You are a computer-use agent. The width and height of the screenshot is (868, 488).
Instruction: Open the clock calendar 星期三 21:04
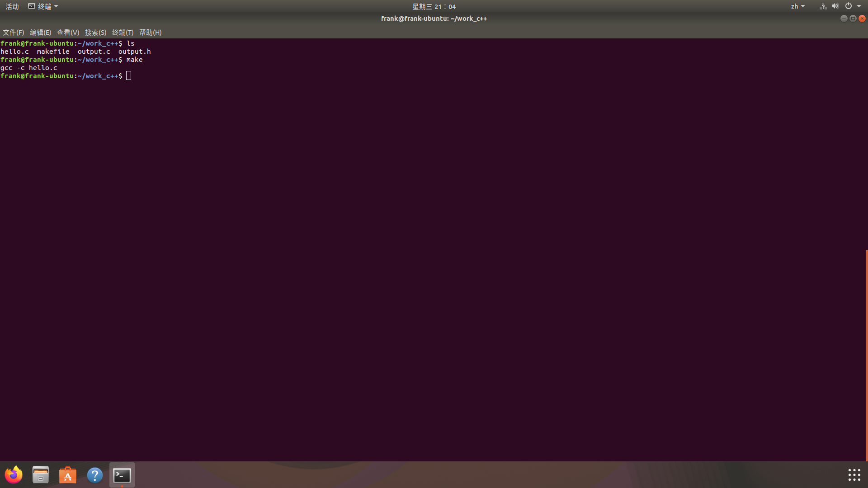tap(434, 6)
